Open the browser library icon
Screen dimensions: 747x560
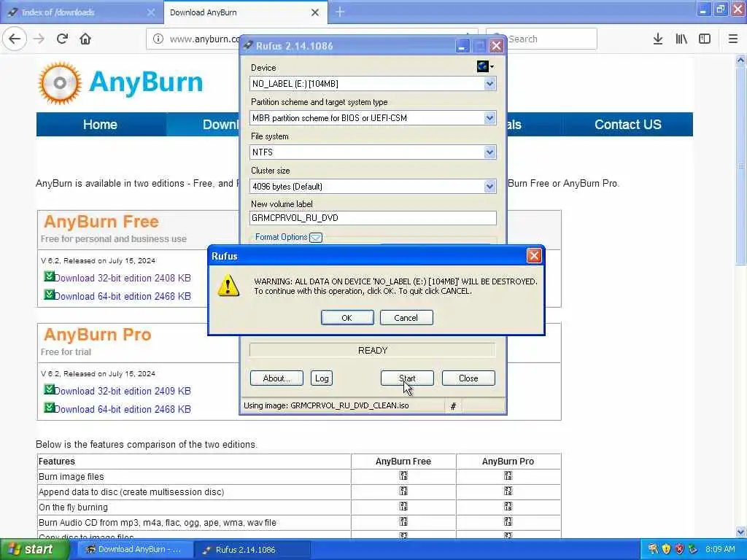coord(681,39)
